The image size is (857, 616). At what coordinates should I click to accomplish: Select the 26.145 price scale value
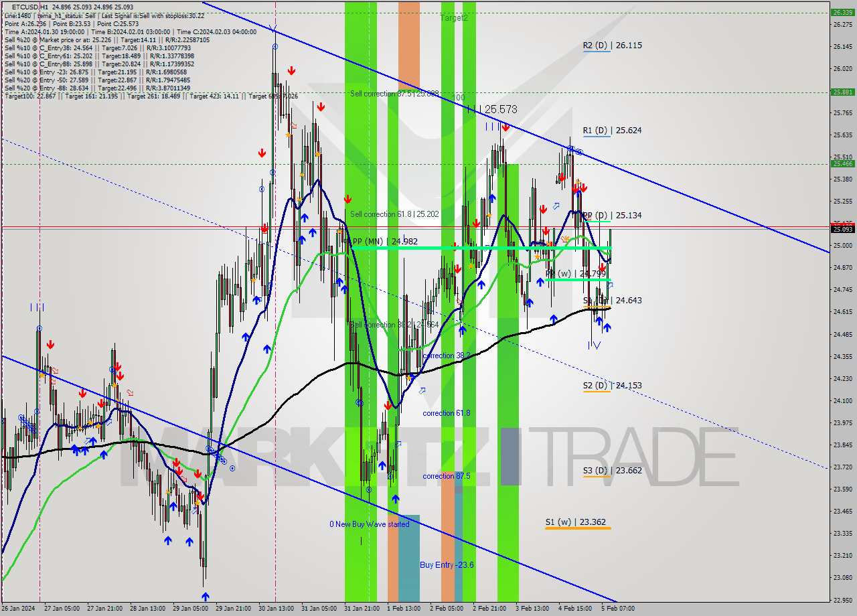843,46
